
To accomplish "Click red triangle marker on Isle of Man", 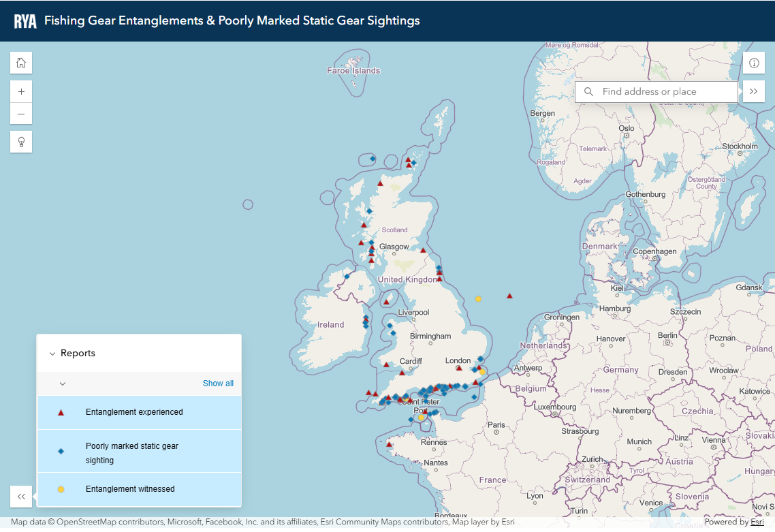I will [x=387, y=302].
